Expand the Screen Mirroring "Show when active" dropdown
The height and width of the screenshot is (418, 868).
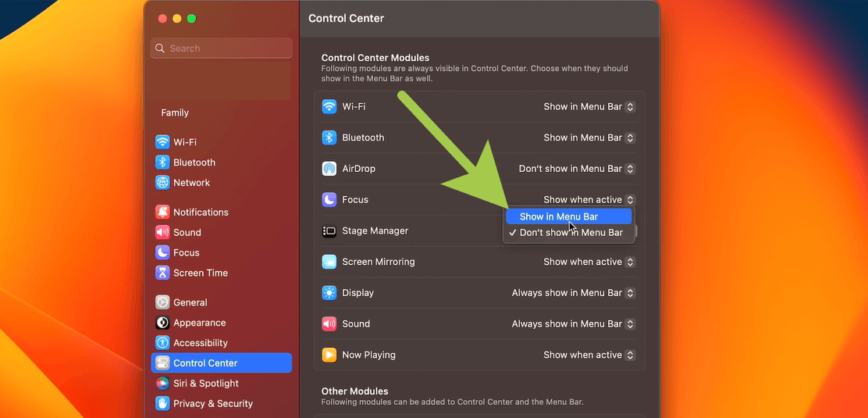[589, 262]
